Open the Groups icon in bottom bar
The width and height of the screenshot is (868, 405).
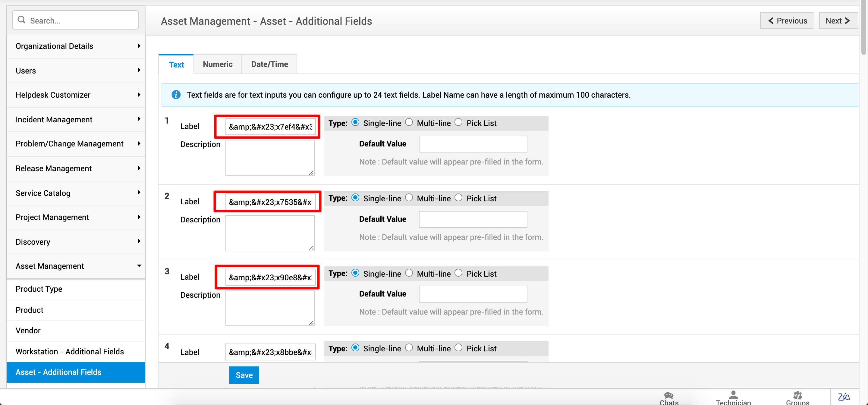[x=797, y=396]
